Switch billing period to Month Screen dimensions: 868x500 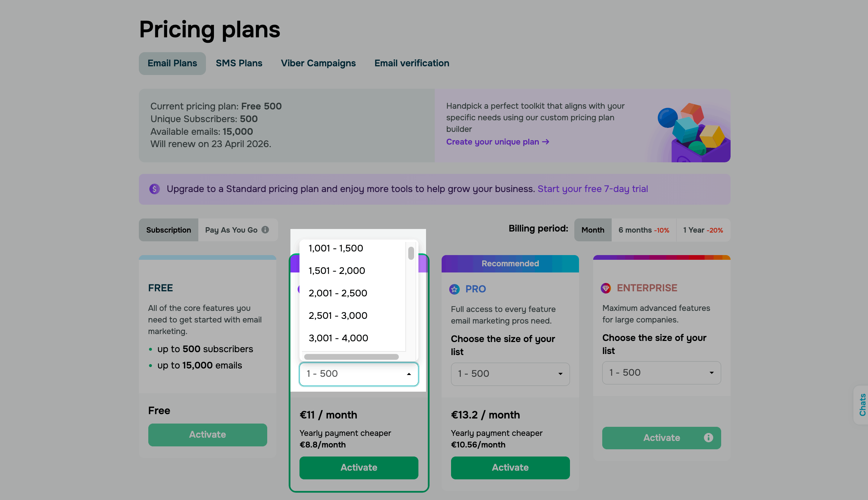pyautogui.click(x=593, y=230)
